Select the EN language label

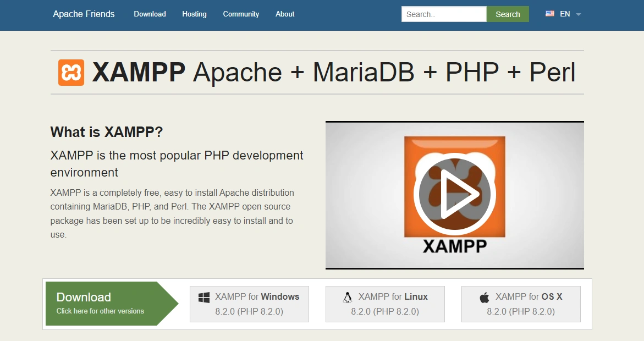click(565, 14)
